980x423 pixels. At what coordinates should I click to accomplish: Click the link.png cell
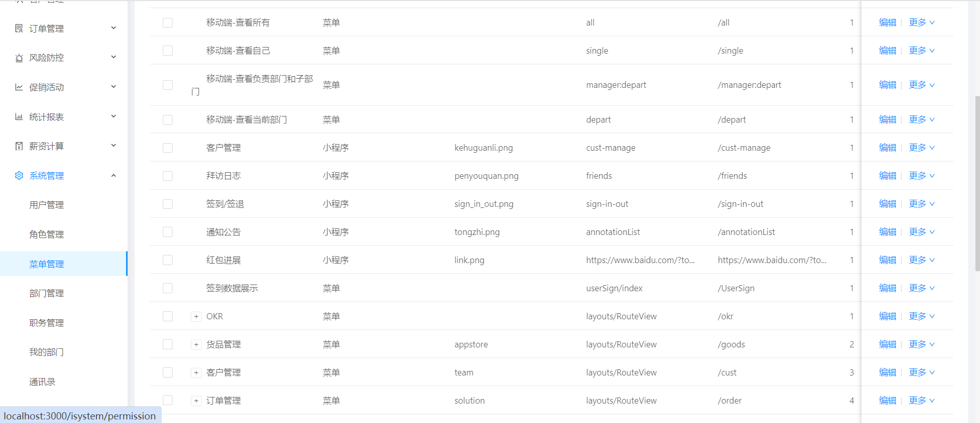pos(469,260)
